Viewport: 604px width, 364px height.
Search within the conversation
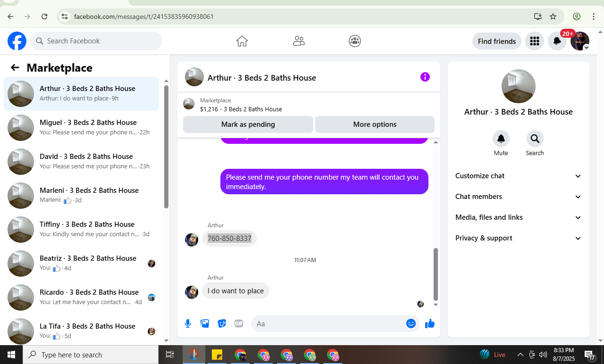pos(535,139)
